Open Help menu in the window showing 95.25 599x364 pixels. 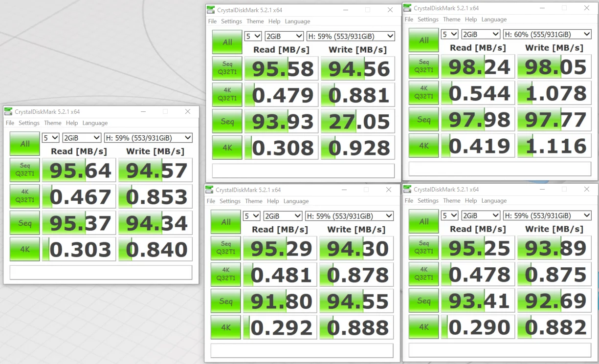tap(471, 201)
